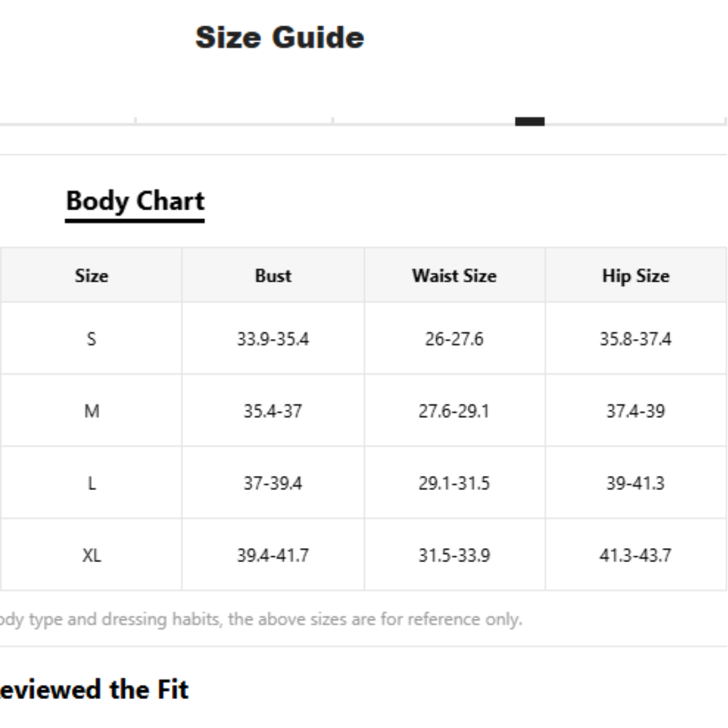Click the bust value 39.4-41.7
This screenshot has width=728, height=728.
tap(273, 555)
